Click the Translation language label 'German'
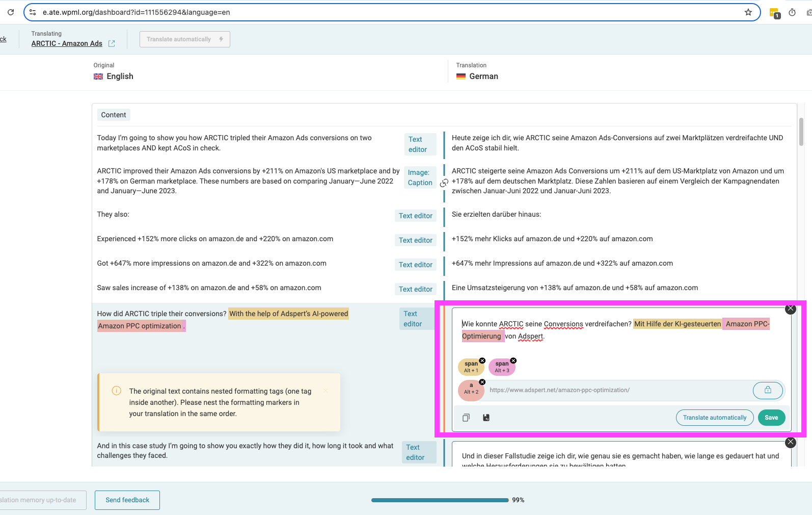812x515 pixels. (x=483, y=76)
